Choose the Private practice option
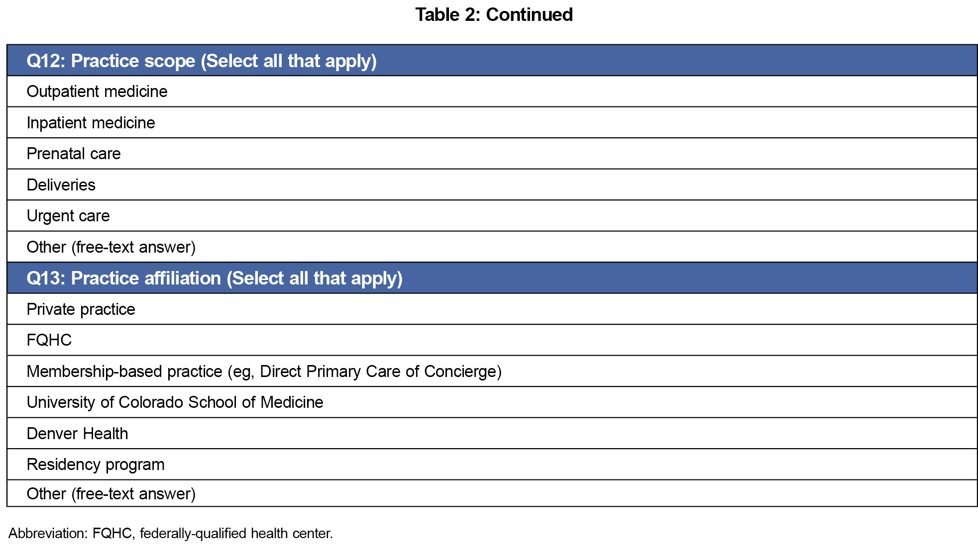Viewport: 978px width, 560px height. pyautogui.click(x=81, y=309)
